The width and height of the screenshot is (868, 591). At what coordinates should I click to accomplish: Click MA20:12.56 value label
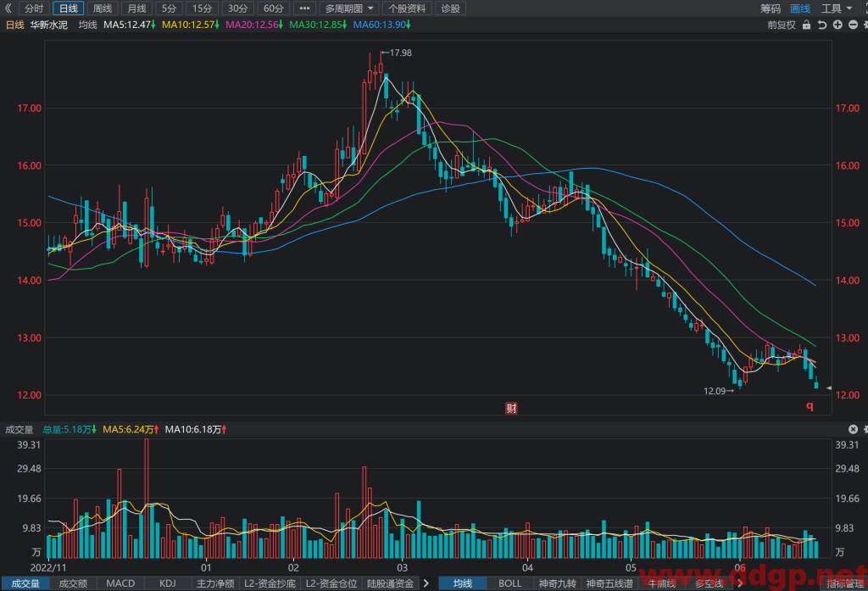pyautogui.click(x=254, y=25)
